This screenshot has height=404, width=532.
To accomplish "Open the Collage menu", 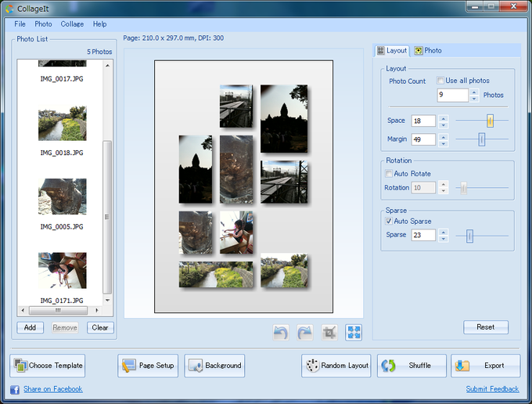I will coord(72,24).
